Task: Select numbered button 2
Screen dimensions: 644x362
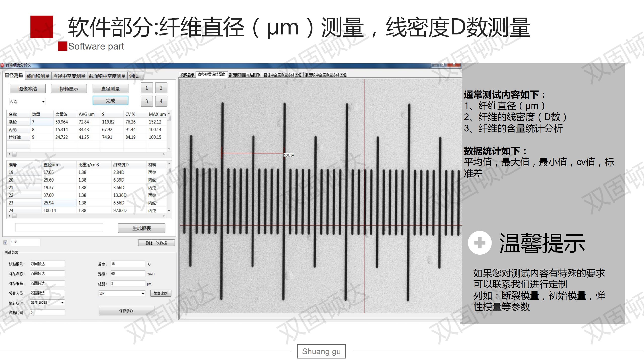Action: 161,88
